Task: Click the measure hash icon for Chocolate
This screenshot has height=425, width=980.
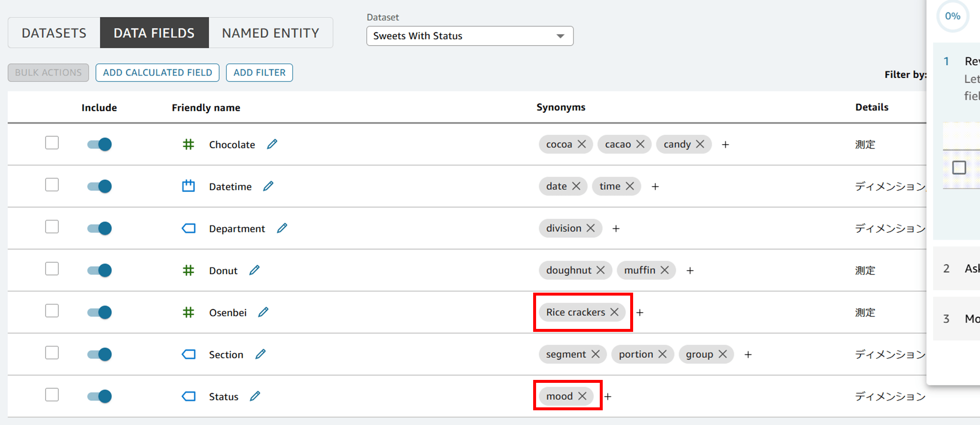Action: [188, 145]
